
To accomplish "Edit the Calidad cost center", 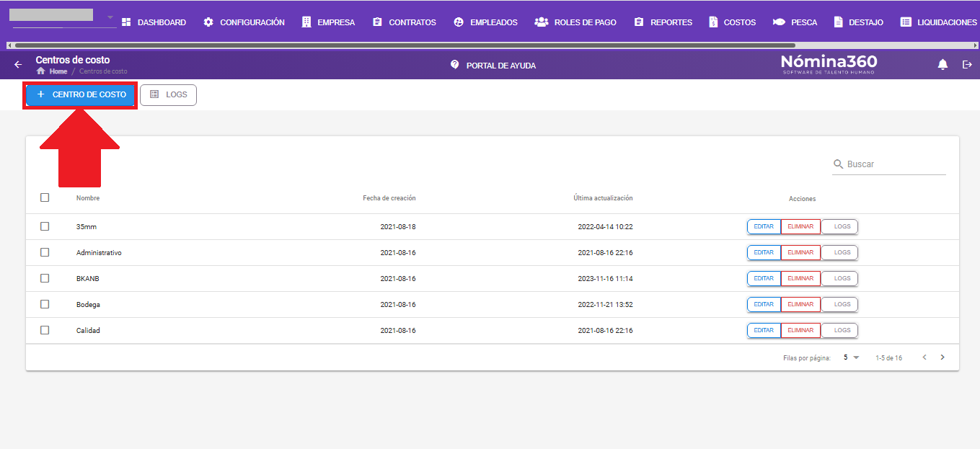I will (x=764, y=330).
